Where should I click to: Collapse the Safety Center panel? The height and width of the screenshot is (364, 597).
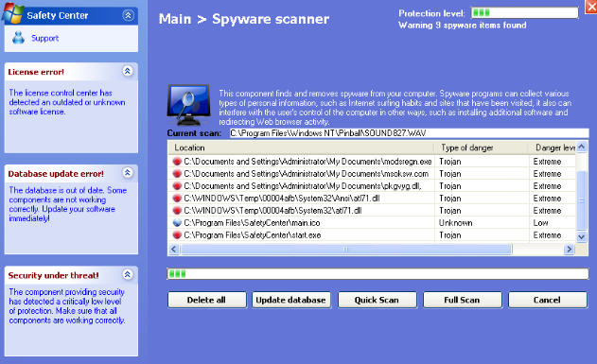[128, 15]
